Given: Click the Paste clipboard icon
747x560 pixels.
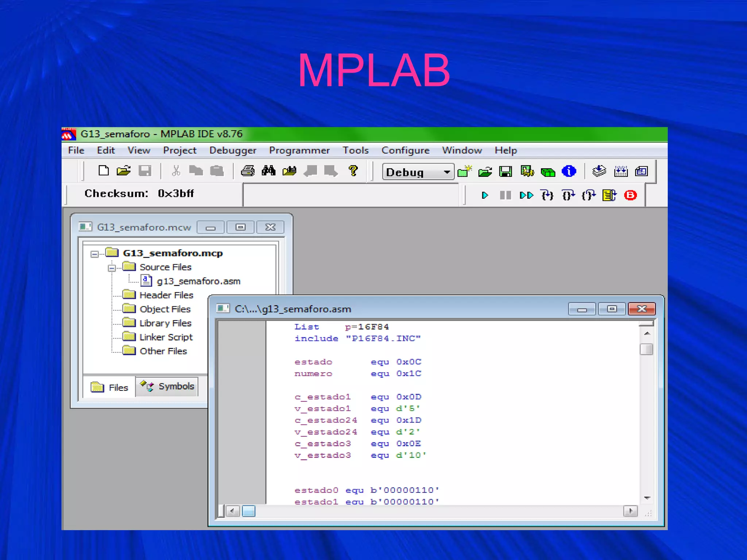Looking at the screenshot, I should [x=217, y=171].
